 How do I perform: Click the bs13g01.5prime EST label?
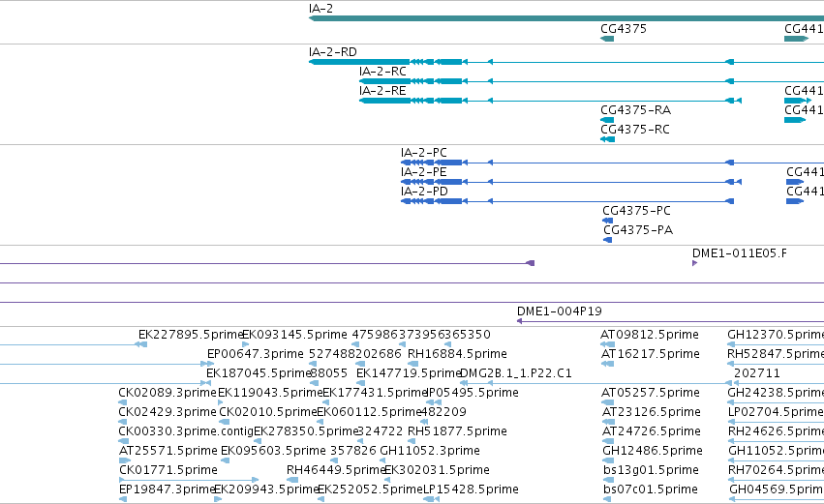(651, 471)
